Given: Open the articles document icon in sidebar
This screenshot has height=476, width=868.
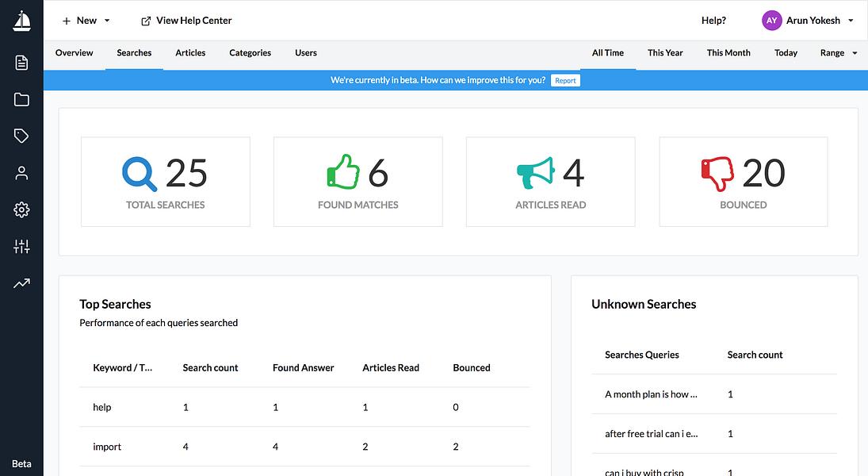Looking at the screenshot, I should (x=21, y=63).
